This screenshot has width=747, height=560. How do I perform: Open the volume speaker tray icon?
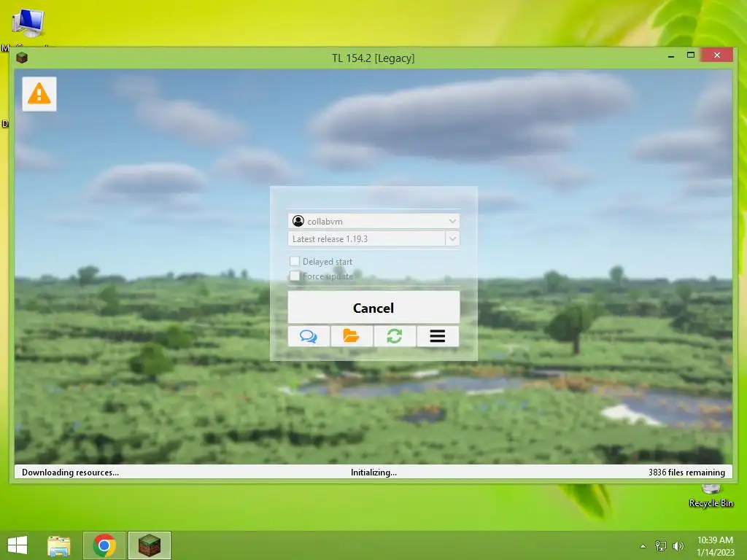678,546
